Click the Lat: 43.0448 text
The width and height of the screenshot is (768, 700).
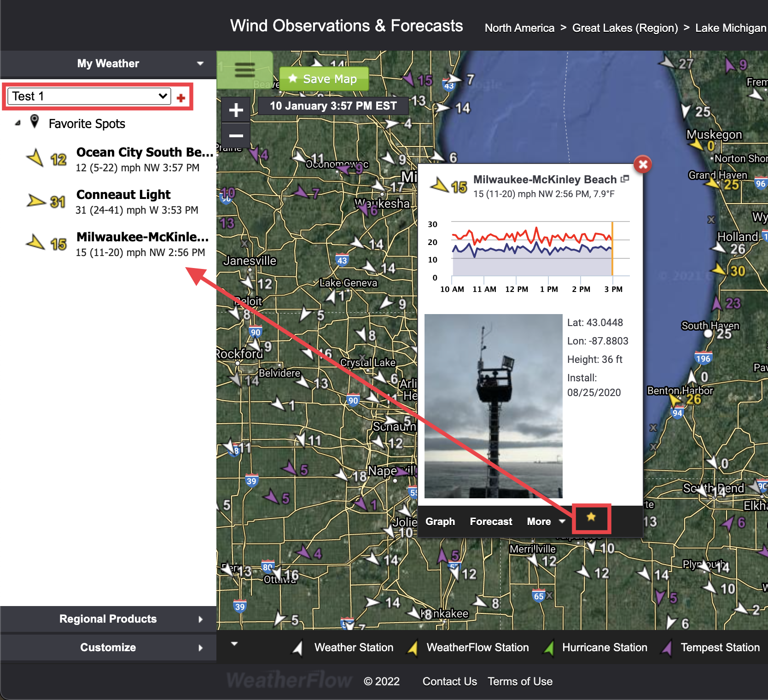pos(595,322)
